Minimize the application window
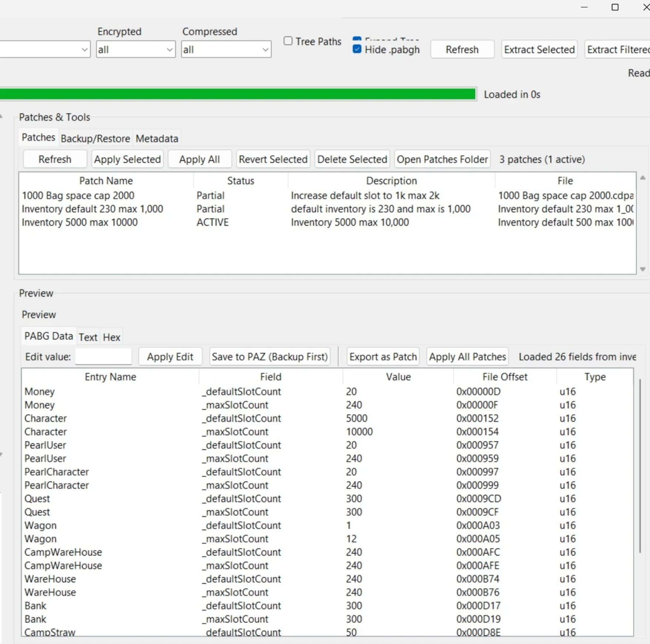650x644 pixels. pos(584,7)
